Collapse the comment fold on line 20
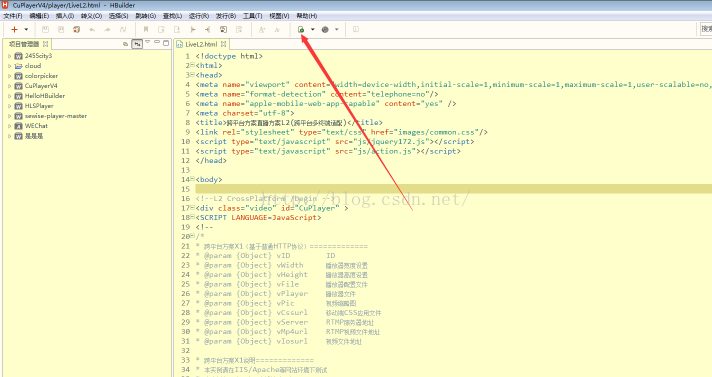This screenshot has width=712, height=377. point(192,236)
